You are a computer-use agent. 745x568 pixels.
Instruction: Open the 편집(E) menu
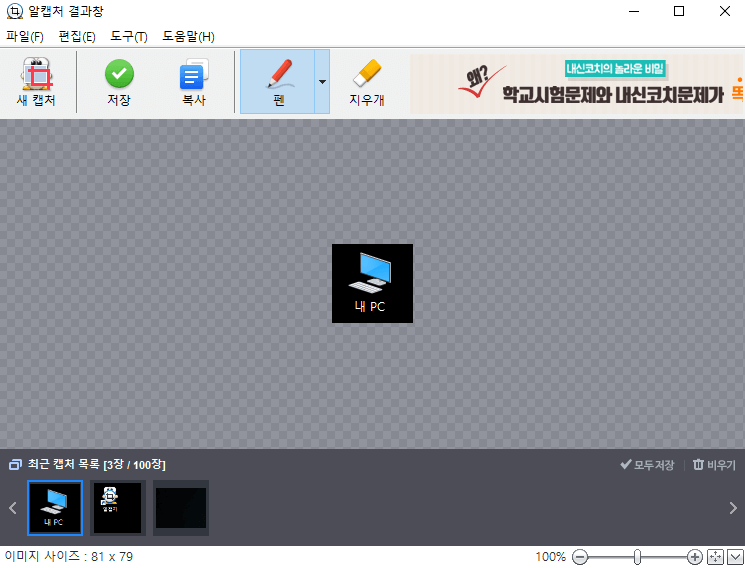77,37
